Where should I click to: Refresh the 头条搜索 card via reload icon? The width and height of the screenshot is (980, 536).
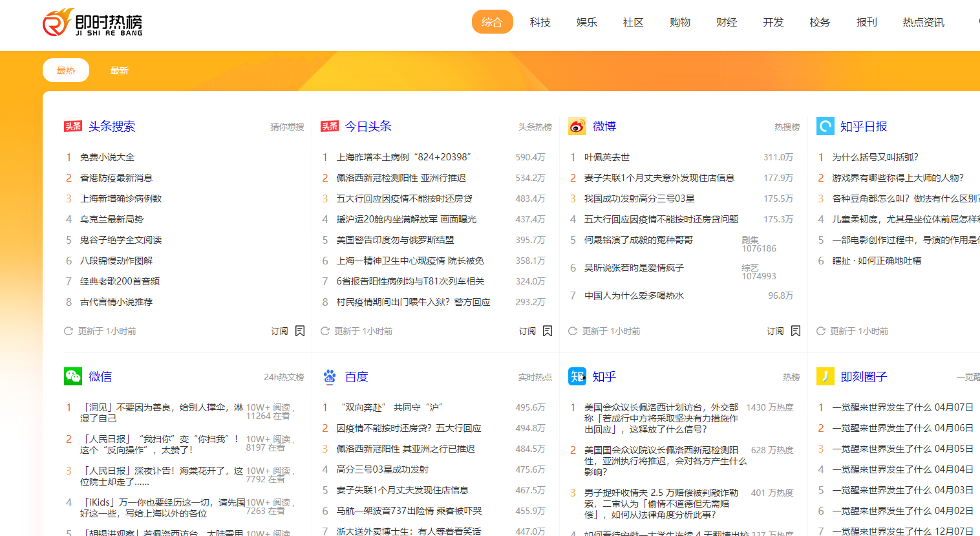coord(68,331)
